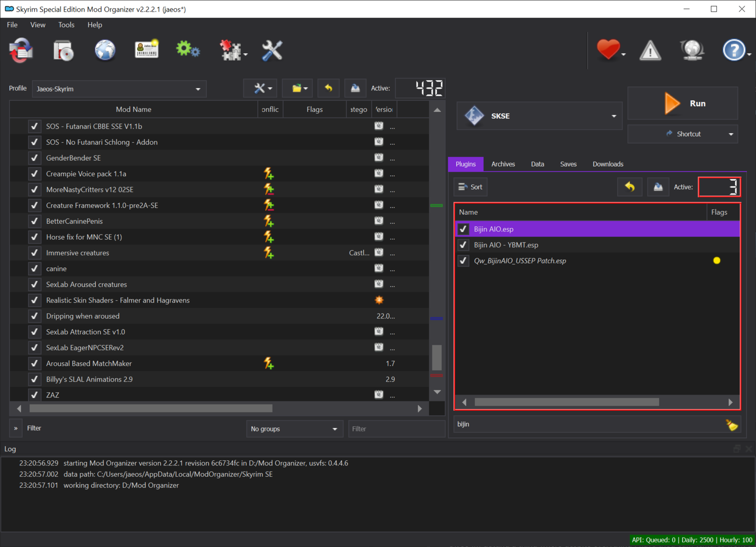Uncheck Bijin AIO - YBMT.esp plugin
Image resolution: width=756 pixels, height=547 pixels.
tap(463, 245)
